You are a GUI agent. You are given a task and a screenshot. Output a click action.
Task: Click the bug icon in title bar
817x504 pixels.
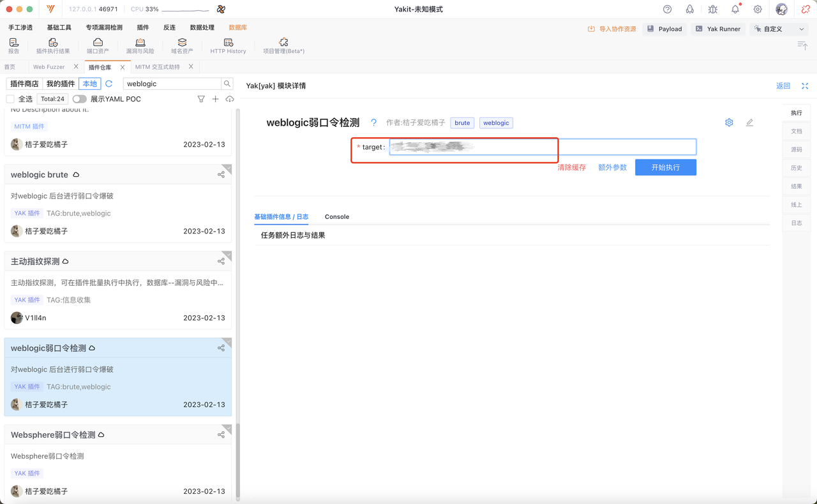(713, 10)
